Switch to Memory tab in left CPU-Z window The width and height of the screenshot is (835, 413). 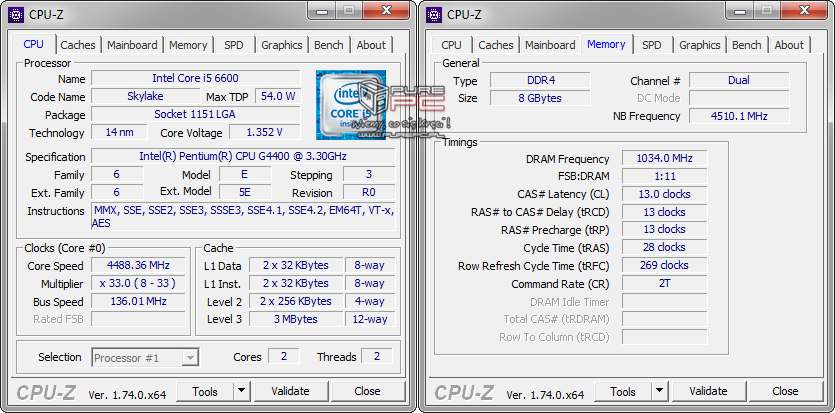[188, 45]
